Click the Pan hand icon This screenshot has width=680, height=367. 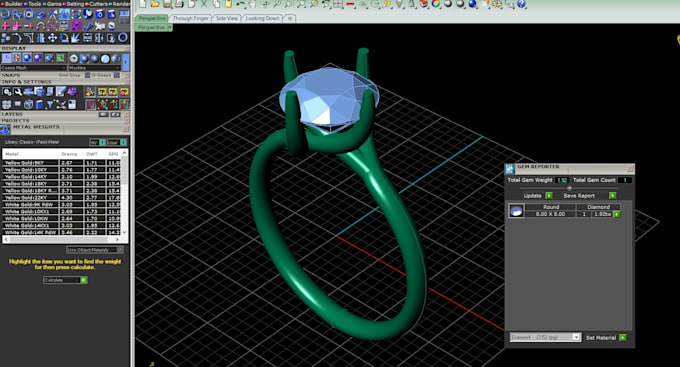(253, 4)
